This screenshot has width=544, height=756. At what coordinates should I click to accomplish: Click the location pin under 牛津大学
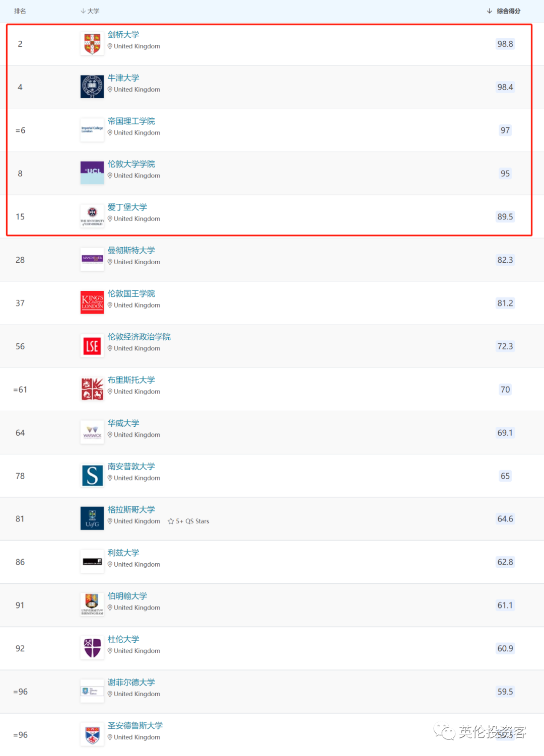(x=110, y=90)
